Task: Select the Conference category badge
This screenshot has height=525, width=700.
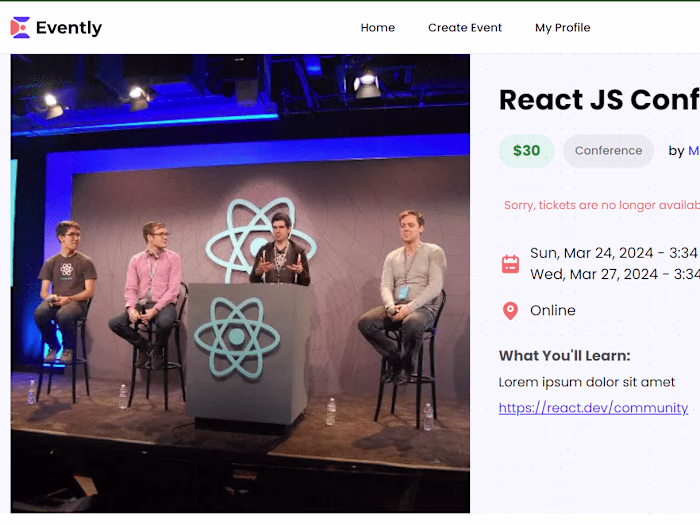Action: pyautogui.click(x=608, y=151)
